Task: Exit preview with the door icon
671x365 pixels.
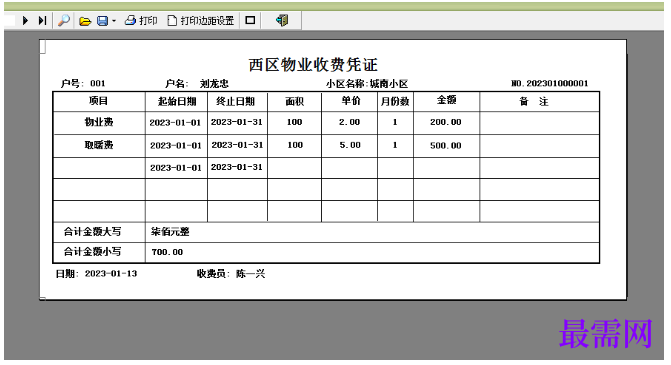Action: click(282, 21)
